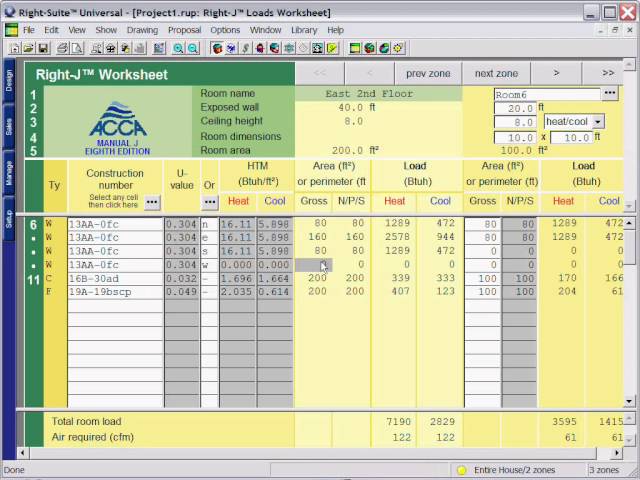Open the View menu
Screen dimensions: 640x480
(77, 30)
